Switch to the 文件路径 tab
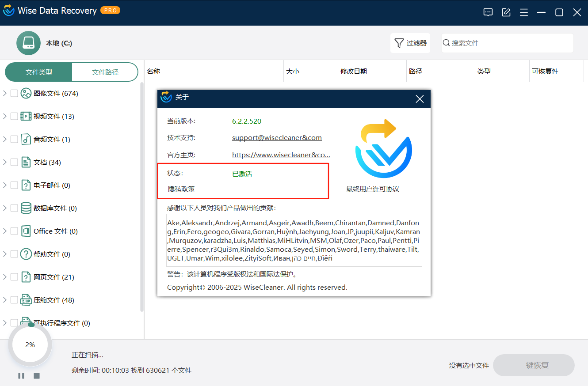Screen dimensions: 588x386 click(105, 72)
